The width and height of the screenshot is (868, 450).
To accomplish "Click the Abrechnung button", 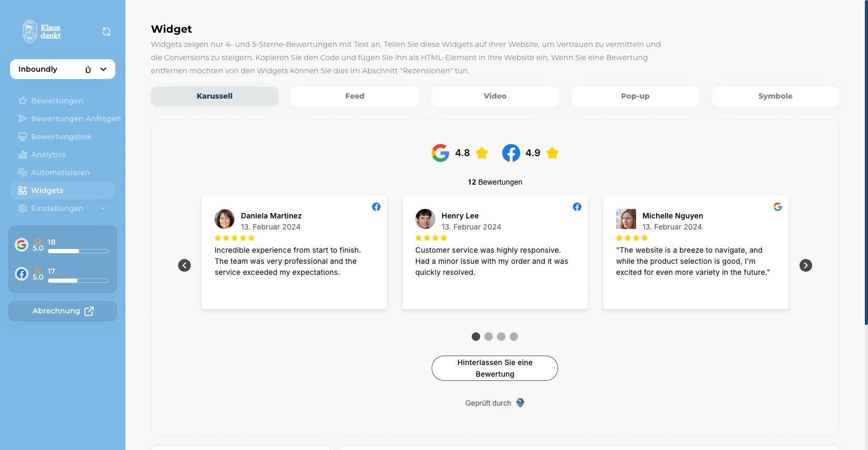I will [63, 311].
